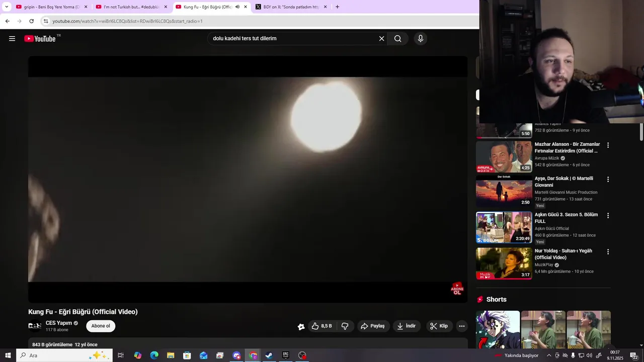Viewport: 644px width, 362px height.
Task: Click the remix icon beside like button
Action: tap(301, 327)
